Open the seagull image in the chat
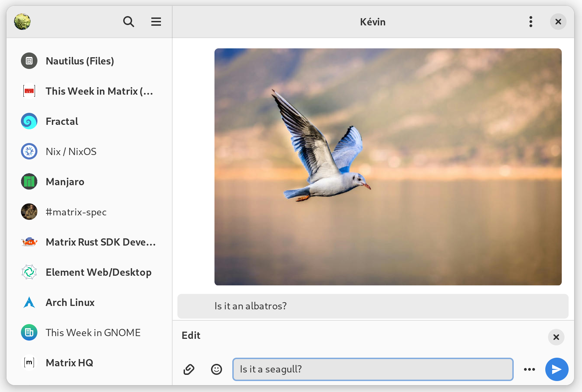This screenshot has height=392, width=582. pyautogui.click(x=388, y=167)
